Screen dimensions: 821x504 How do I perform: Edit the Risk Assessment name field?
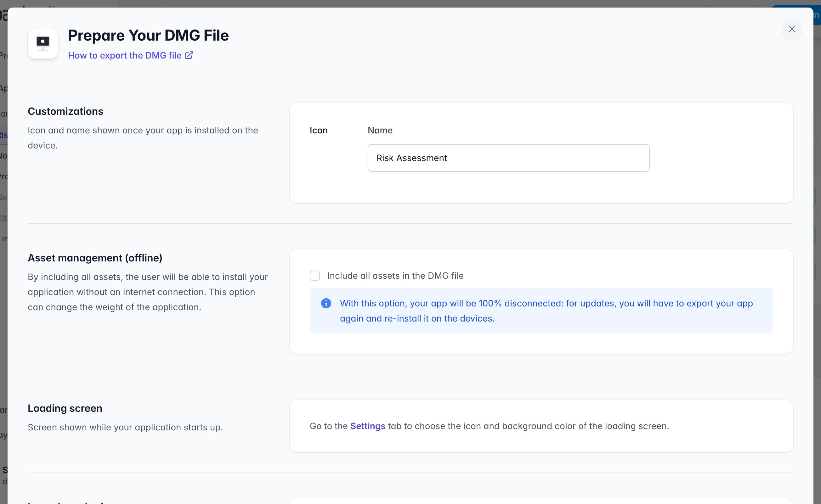pyautogui.click(x=508, y=158)
